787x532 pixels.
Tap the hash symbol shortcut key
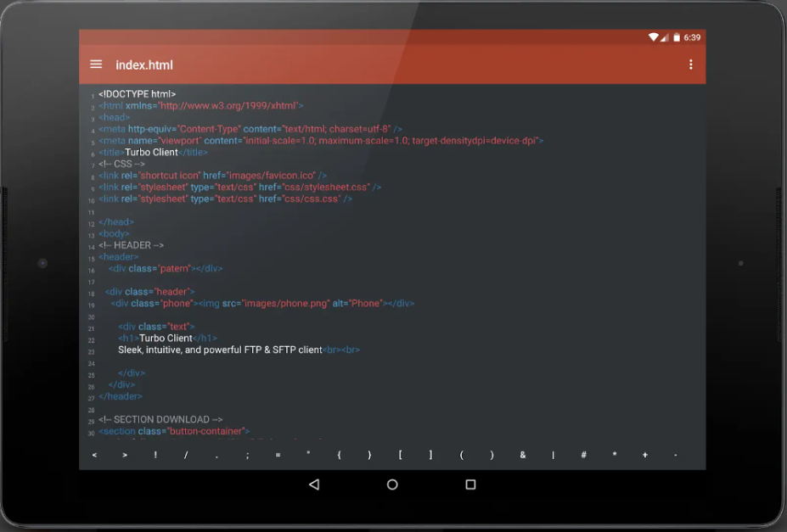tap(584, 456)
